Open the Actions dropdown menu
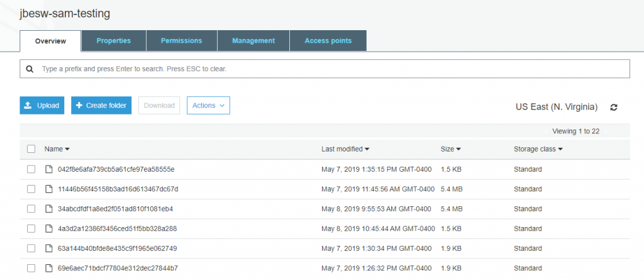644x278 pixels. click(208, 106)
